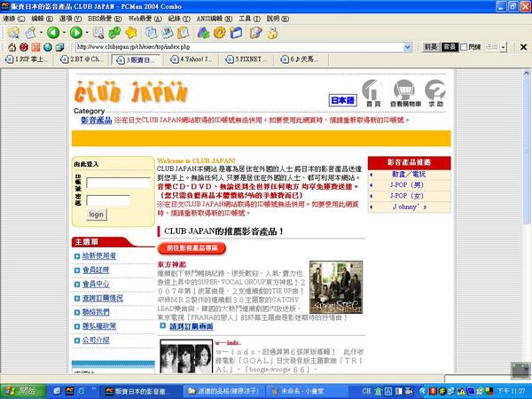Viewport: 532px width, 399px height.
Task: Switch to the tab 1.PSP 掌上
Action: 27,59
